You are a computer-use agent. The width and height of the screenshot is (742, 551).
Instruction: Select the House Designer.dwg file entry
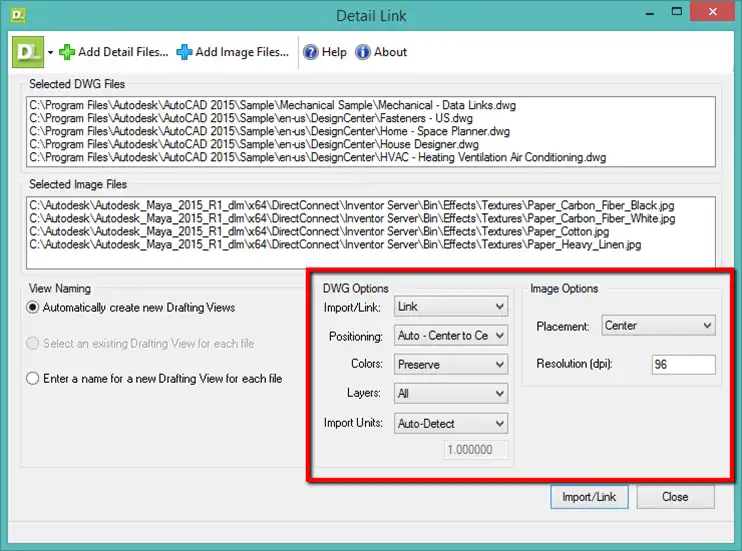click(254, 144)
